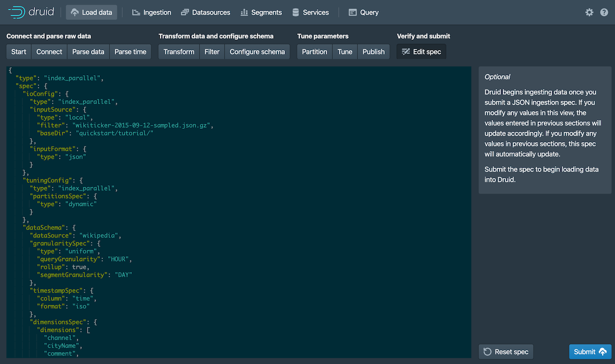Switch to the Start step
This screenshot has width=615, height=364.
pyautogui.click(x=18, y=51)
